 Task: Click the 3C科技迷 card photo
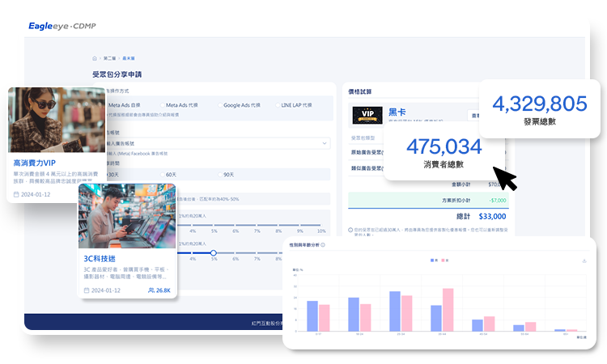tap(127, 216)
